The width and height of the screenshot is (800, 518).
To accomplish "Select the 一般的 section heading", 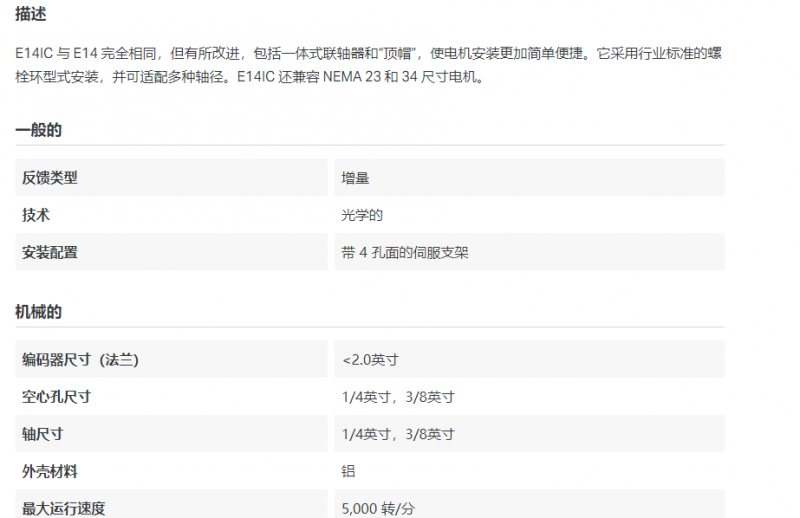I will click(x=39, y=130).
